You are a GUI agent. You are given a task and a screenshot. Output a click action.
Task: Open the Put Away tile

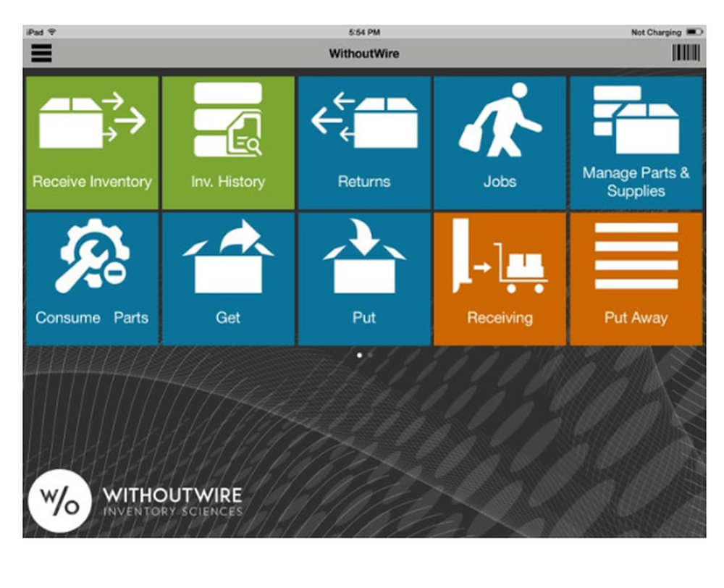click(636, 279)
